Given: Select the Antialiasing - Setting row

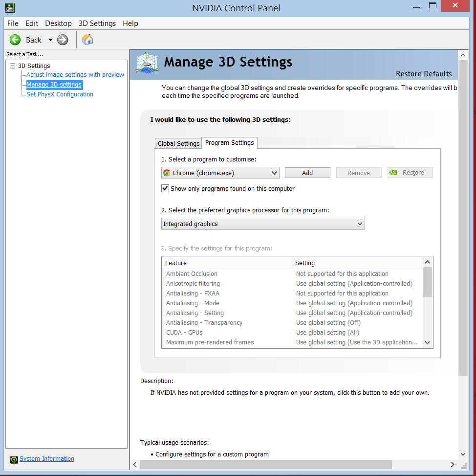Looking at the screenshot, I should pyautogui.click(x=292, y=313).
